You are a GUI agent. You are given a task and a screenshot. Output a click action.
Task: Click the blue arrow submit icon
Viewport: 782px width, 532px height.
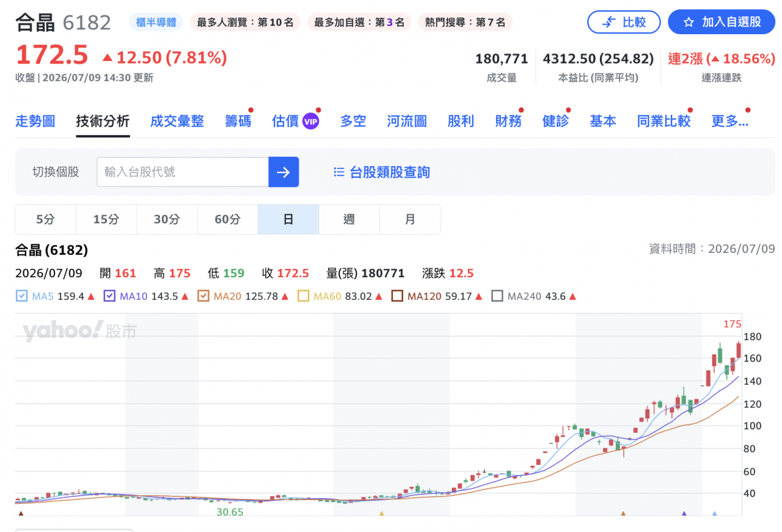click(x=283, y=172)
